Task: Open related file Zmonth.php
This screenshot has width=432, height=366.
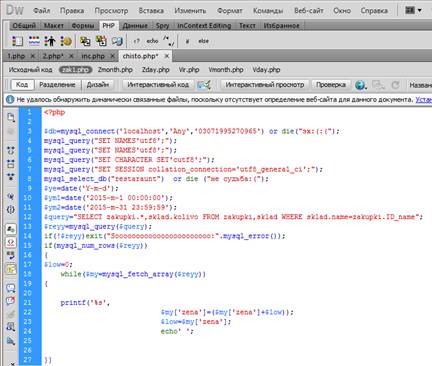Action: (x=115, y=70)
